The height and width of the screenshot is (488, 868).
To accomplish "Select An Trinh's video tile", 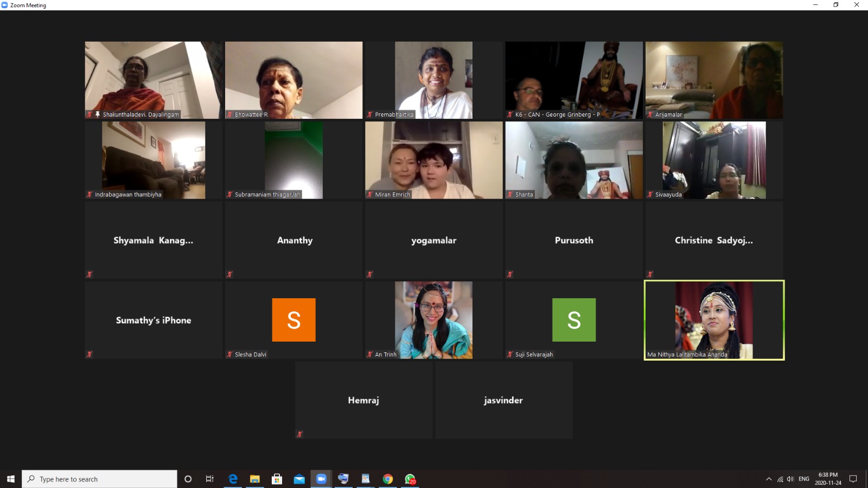I will tap(433, 319).
